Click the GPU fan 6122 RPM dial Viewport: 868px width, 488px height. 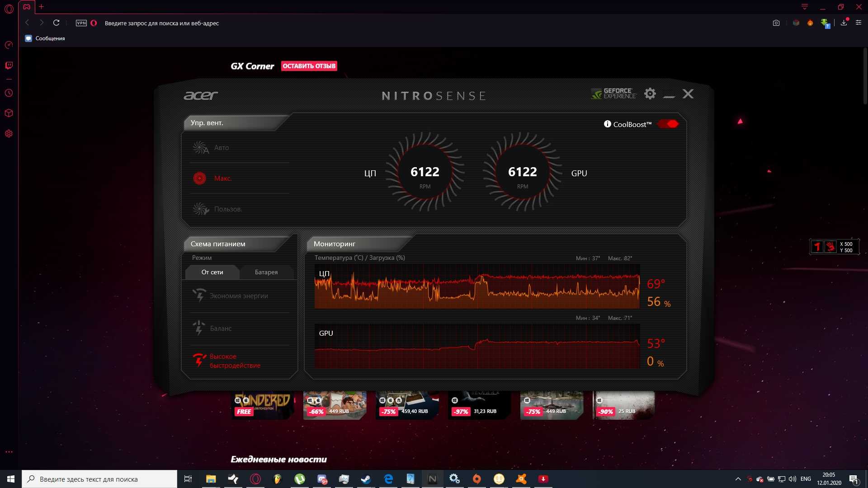pos(523,172)
